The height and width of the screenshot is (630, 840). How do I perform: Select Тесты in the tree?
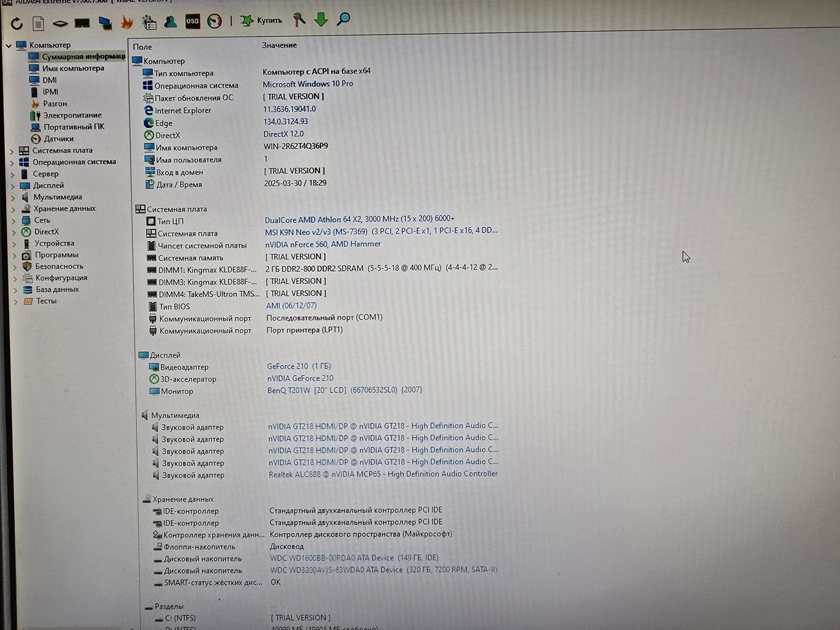(x=46, y=301)
